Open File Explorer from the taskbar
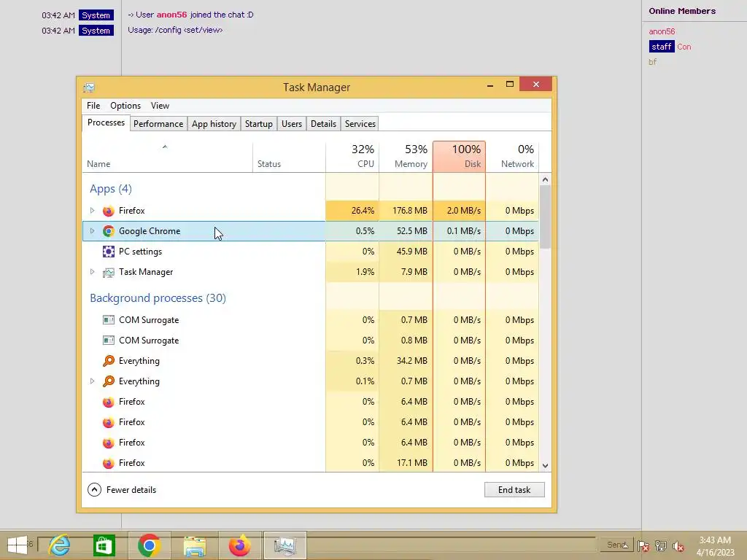747x560 pixels. [x=194, y=546]
